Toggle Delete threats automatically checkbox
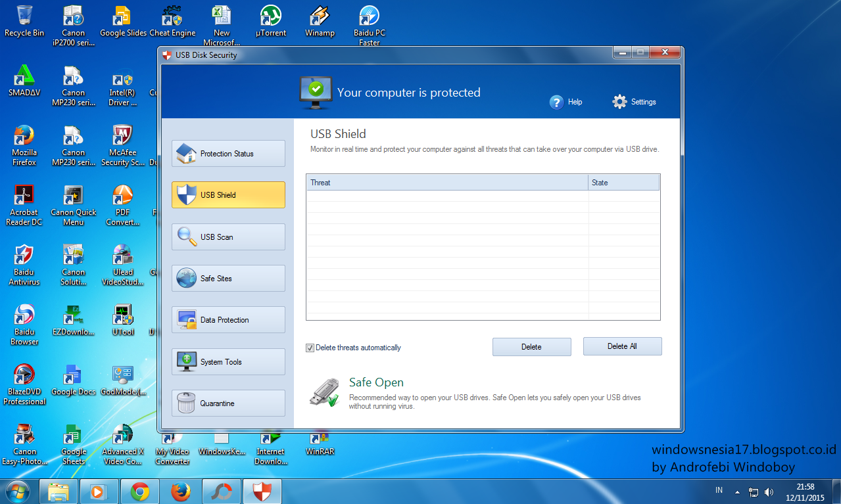The width and height of the screenshot is (841, 504). click(x=310, y=348)
